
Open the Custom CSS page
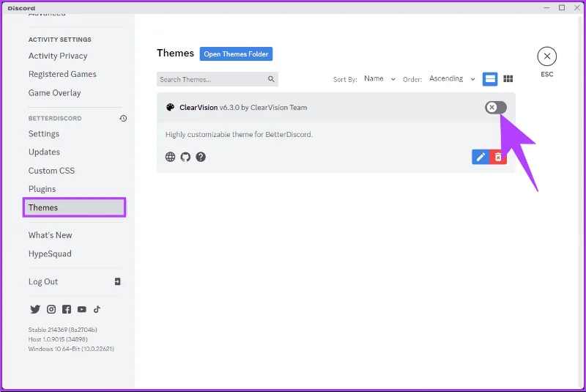[51, 171]
